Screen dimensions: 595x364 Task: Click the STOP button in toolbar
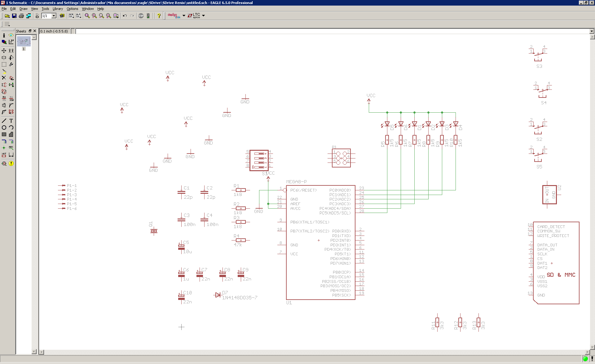pos(141,16)
